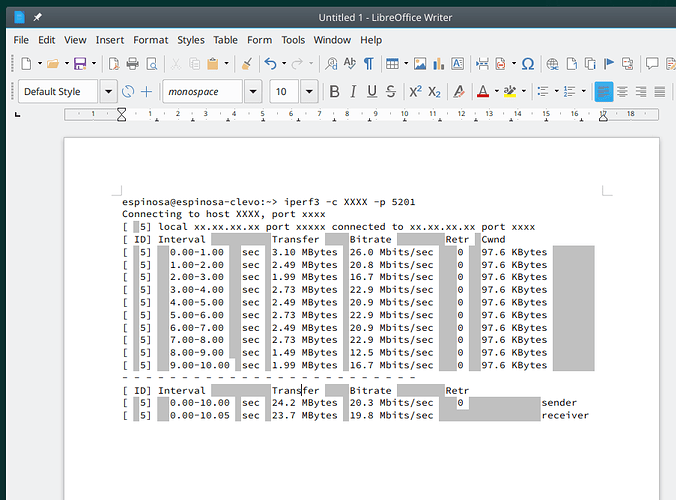The image size is (676, 500).
Task: Undo the last action
Action: click(270, 64)
